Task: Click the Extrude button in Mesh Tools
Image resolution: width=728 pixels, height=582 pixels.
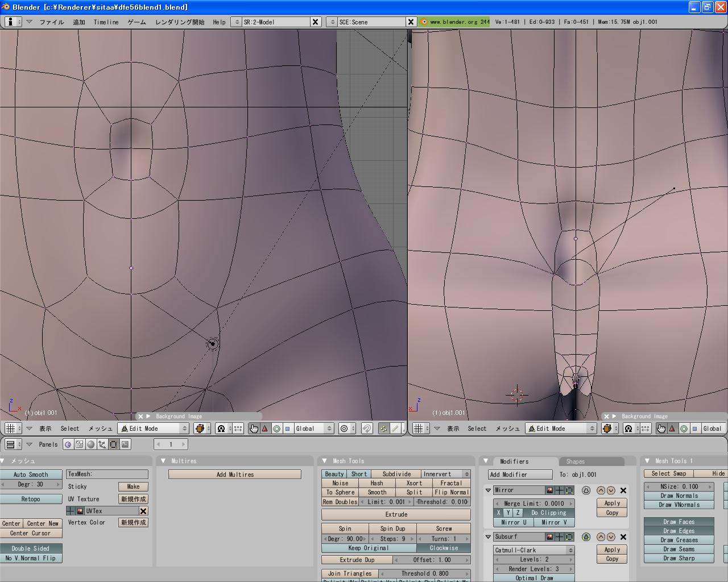Action: (396, 514)
